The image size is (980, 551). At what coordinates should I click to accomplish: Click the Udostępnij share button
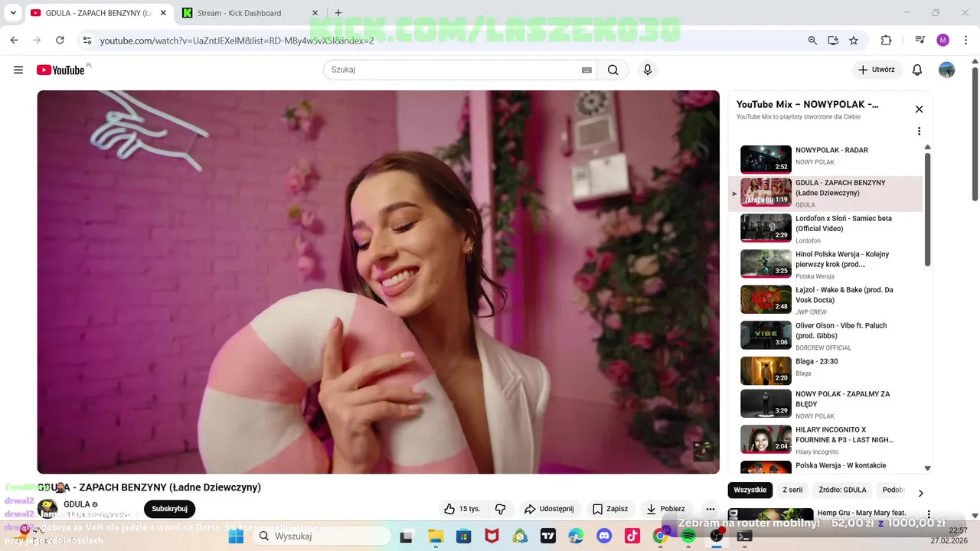549,509
